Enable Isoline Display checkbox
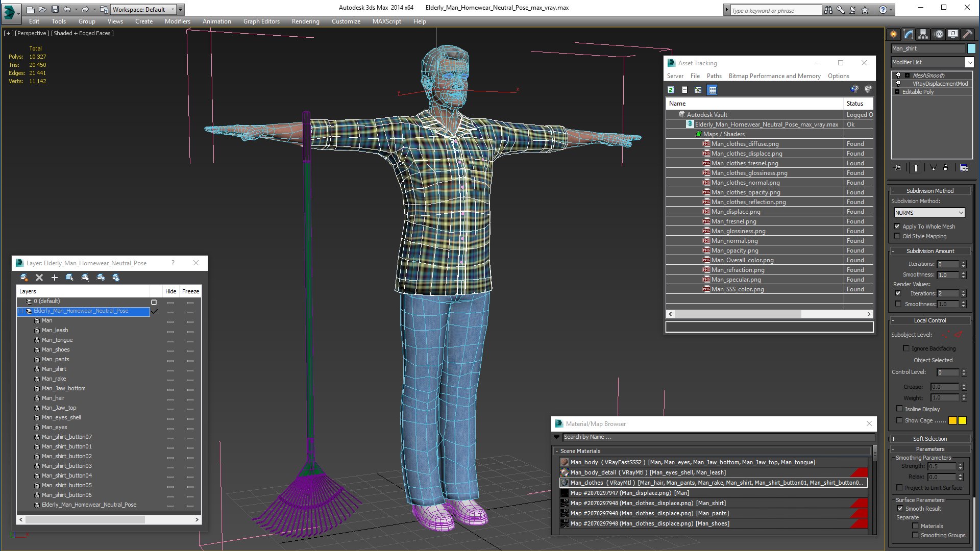Image resolution: width=980 pixels, height=551 pixels. [899, 409]
